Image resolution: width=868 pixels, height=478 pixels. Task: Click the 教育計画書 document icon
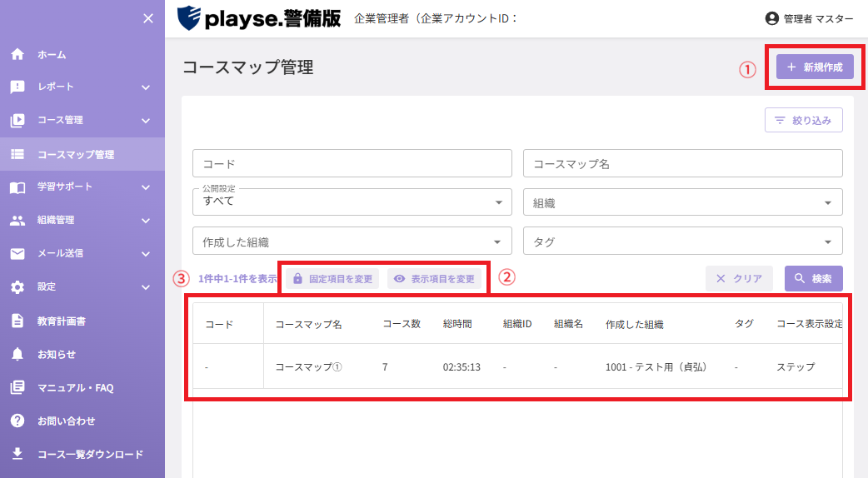point(17,321)
